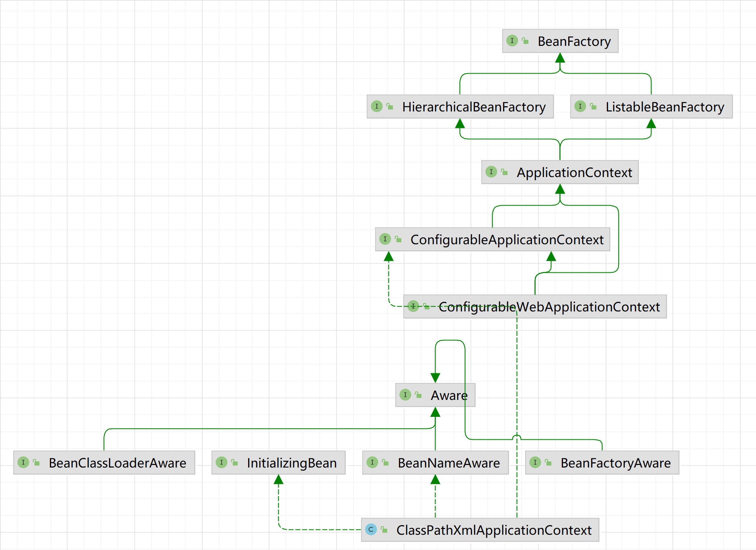The width and height of the screenshot is (756, 550).
Task: Click the lock icon beside InitializingBean
Action: [234, 462]
